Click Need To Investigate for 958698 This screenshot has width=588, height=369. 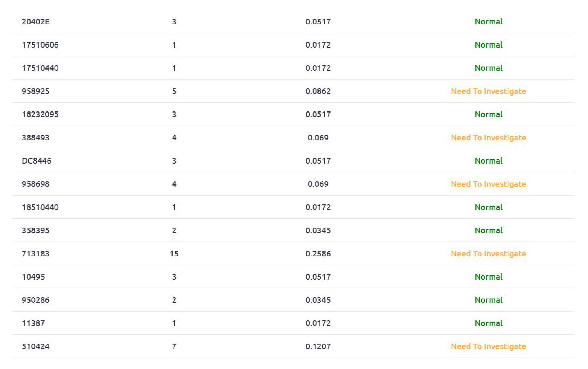[x=488, y=184]
